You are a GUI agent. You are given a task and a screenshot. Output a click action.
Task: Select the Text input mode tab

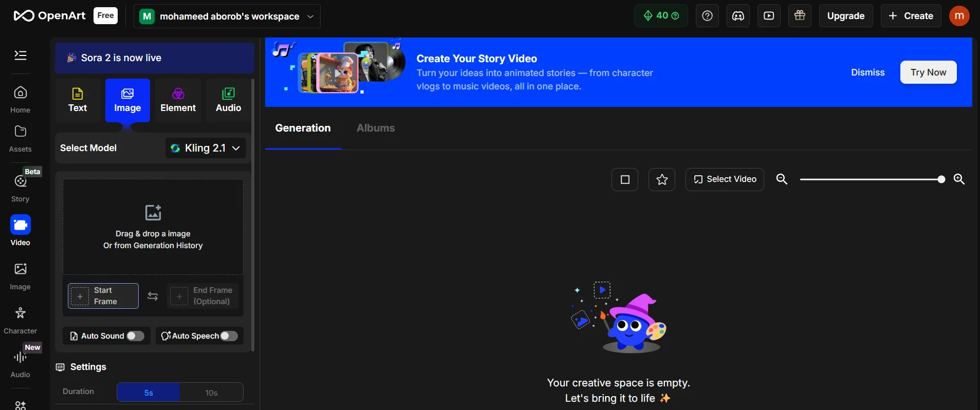coord(78,100)
